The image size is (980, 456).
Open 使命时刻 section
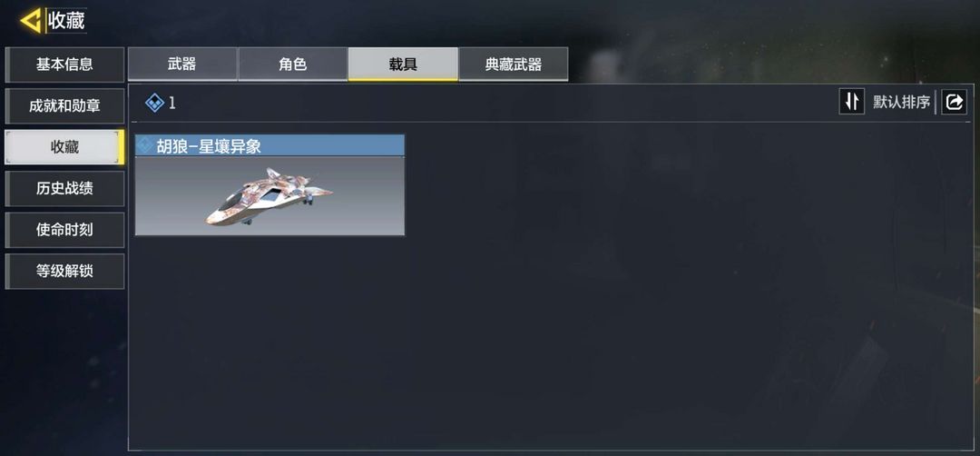tap(64, 230)
